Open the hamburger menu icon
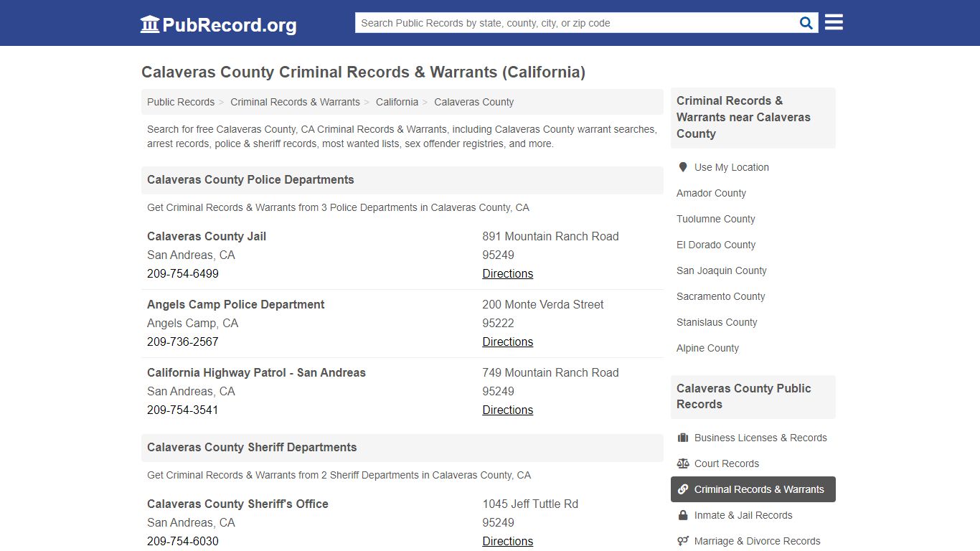Viewport: 980px width, 551px height. tap(834, 22)
